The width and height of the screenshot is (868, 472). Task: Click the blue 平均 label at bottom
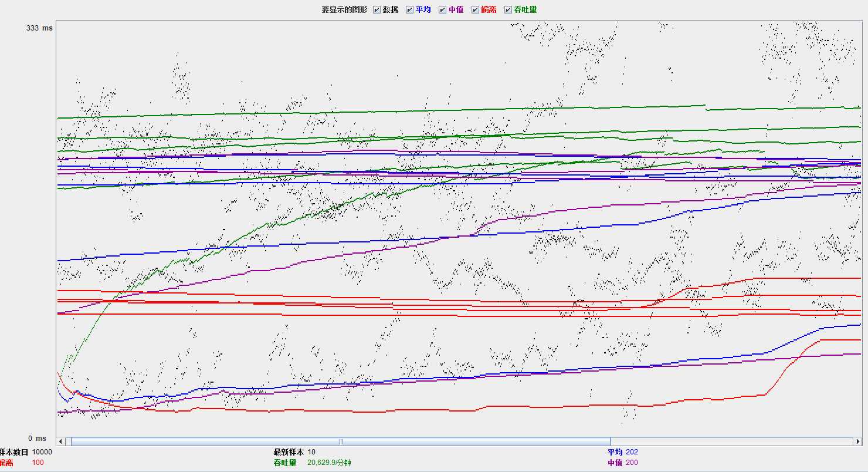pyautogui.click(x=615, y=452)
